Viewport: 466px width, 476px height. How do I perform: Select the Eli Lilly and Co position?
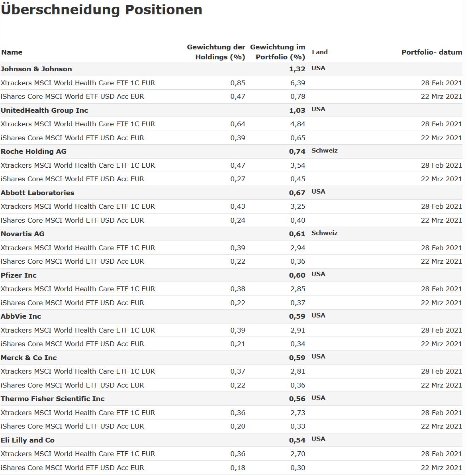(27, 440)
